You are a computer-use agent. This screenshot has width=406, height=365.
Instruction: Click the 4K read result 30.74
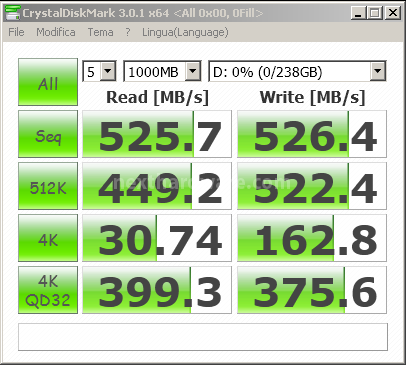point(157,238)
